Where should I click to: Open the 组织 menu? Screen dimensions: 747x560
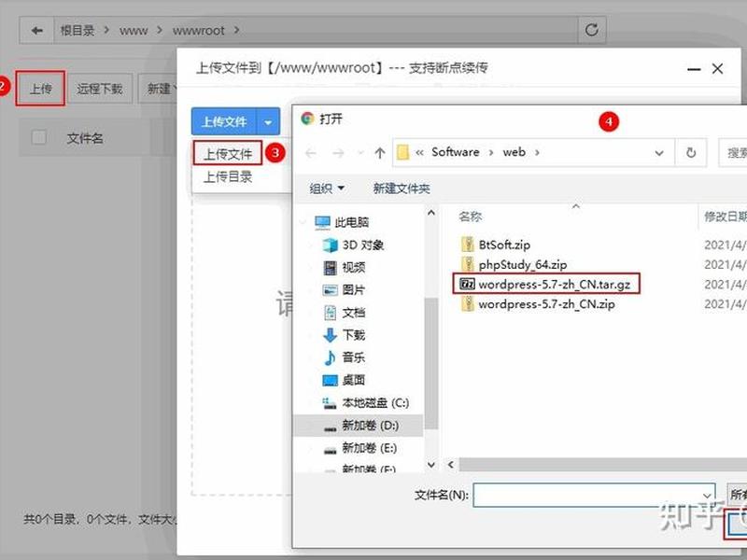326,189
